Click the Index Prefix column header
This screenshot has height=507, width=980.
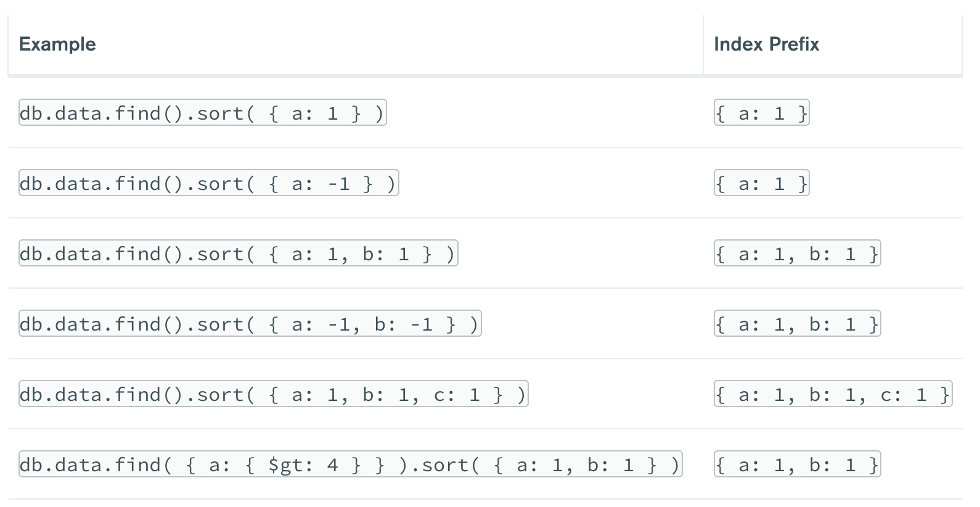(766, 44)
